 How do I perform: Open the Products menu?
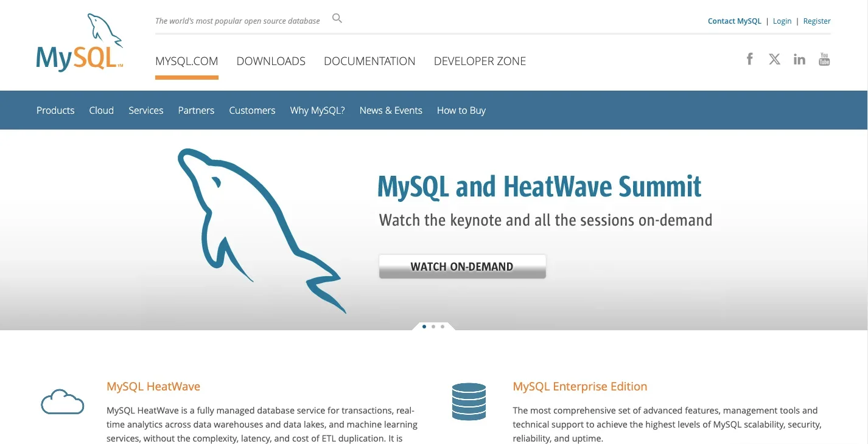tap(55, 110)
